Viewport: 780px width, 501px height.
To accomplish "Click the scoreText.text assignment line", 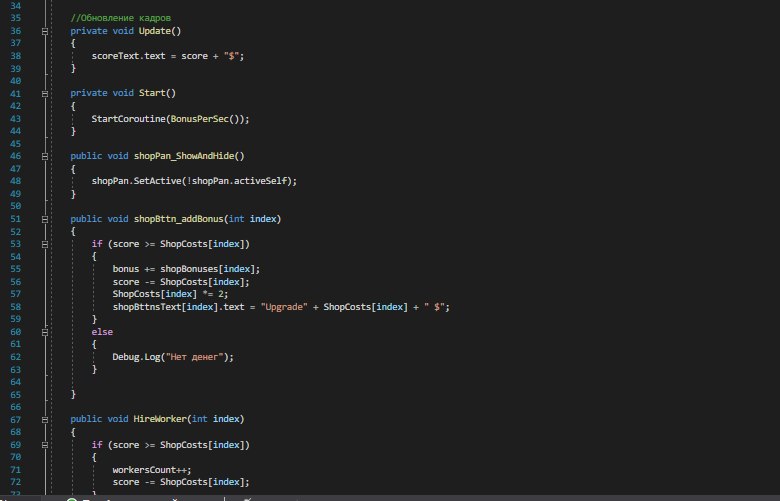I will click(168, 56).
